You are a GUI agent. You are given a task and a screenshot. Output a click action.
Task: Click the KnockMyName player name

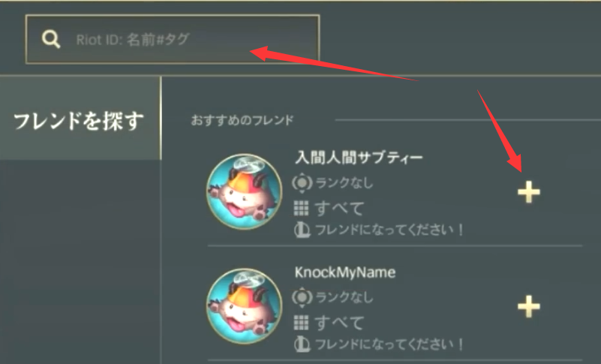(345, 272)
